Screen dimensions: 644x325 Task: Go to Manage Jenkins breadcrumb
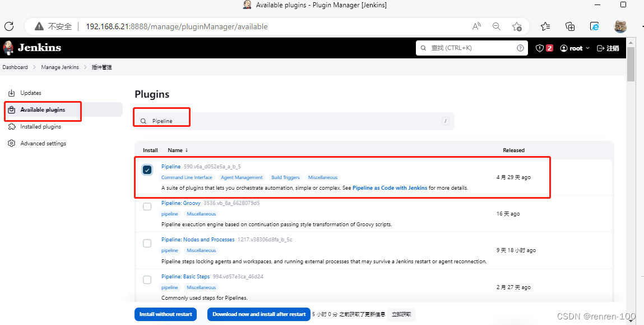click(x=60, y=67)
